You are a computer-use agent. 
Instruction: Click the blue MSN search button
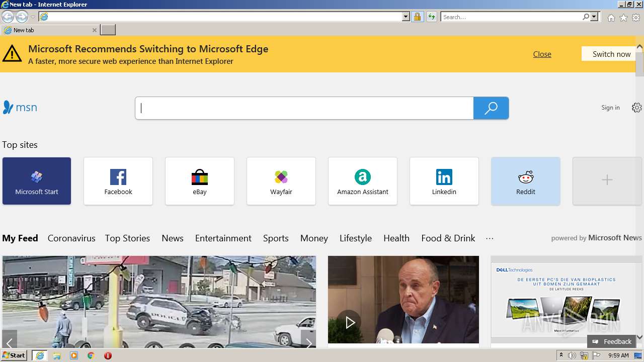491,108
